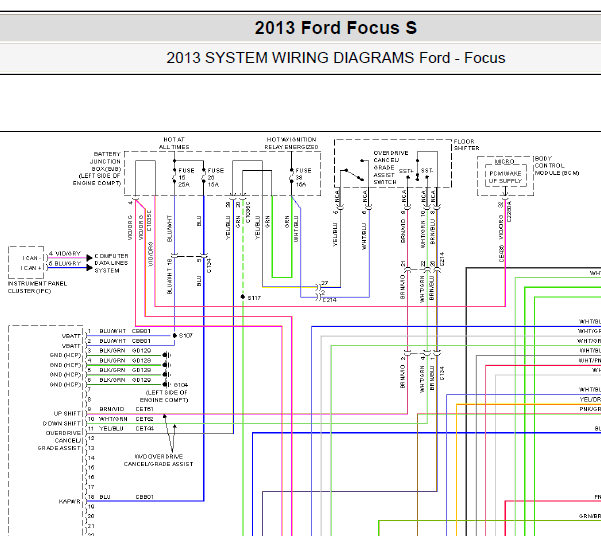Click the "HOT W/IGNITION RELAY ENERGIZED" label
This screenshot has height=536, width=601.
tap(291, 143)
